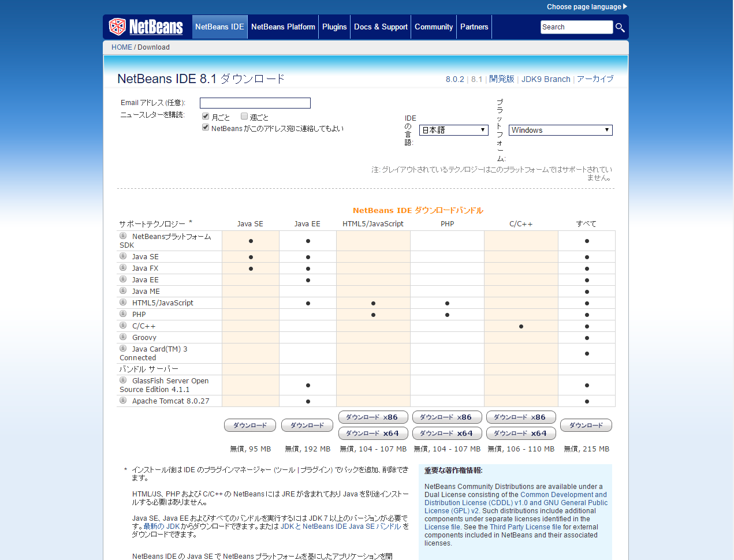The width and height of the screenshot is (734, 560).
Task: Download the Java EE bundle
Action: [307, 425]
